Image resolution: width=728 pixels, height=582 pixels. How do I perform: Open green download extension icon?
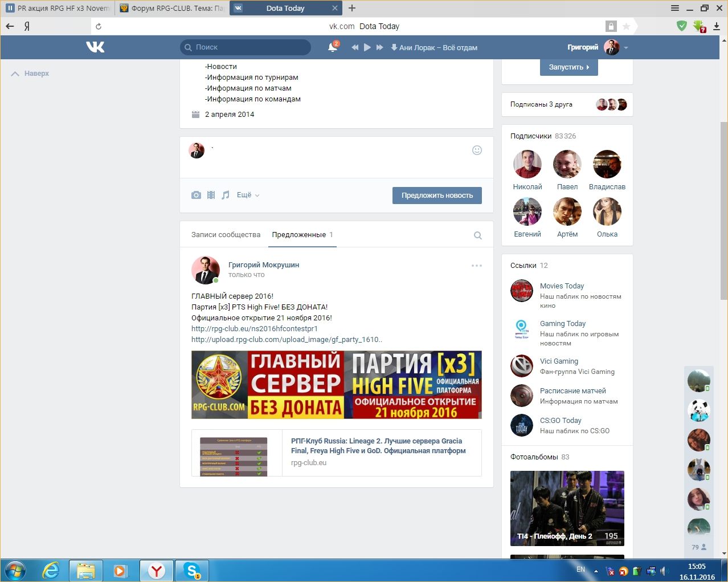click(x=699, y=26)
